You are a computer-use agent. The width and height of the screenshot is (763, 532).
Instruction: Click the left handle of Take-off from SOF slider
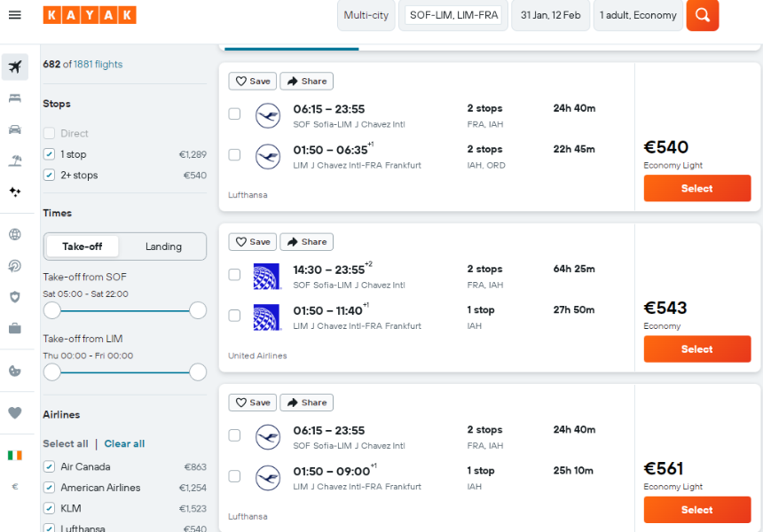pos(52,310)
